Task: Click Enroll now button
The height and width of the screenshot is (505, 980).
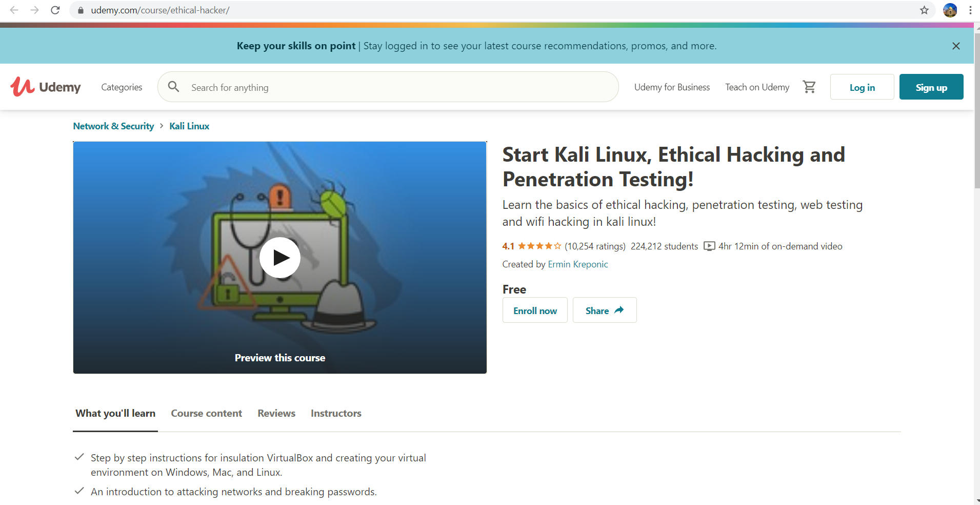Action: [x=535, y=310]
